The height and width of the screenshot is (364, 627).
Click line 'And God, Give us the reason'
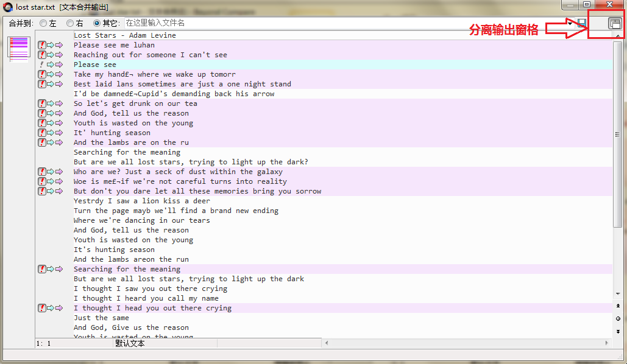pyautogui.click(x=131, y=327)
